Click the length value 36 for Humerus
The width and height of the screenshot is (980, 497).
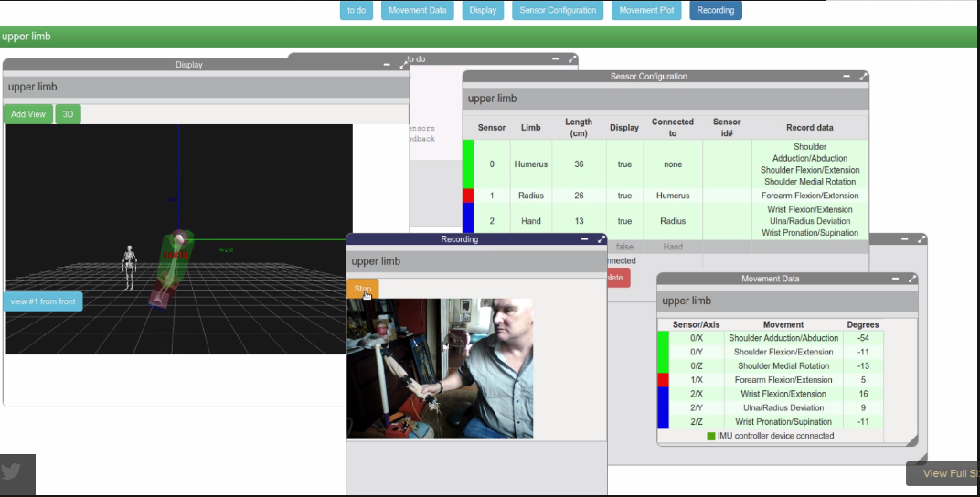pyautogui.click(x=579, y=164)
